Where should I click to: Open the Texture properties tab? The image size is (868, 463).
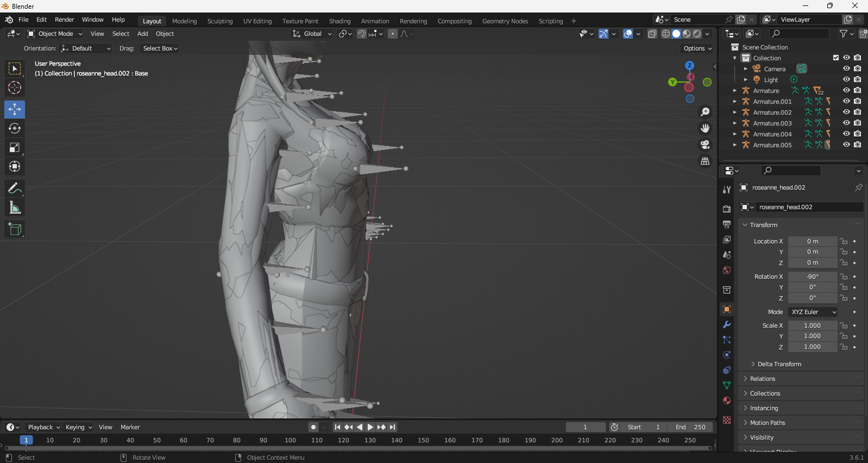(727, 420)
